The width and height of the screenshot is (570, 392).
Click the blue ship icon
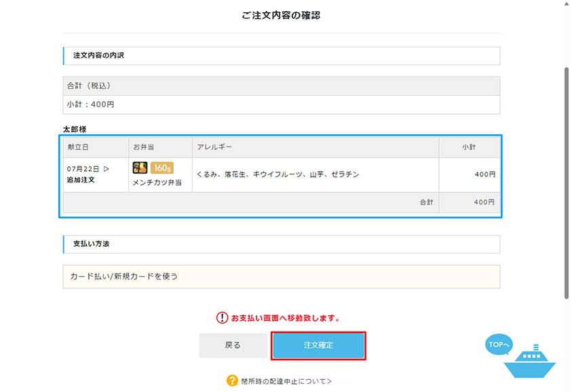click(x=530, y=361)
